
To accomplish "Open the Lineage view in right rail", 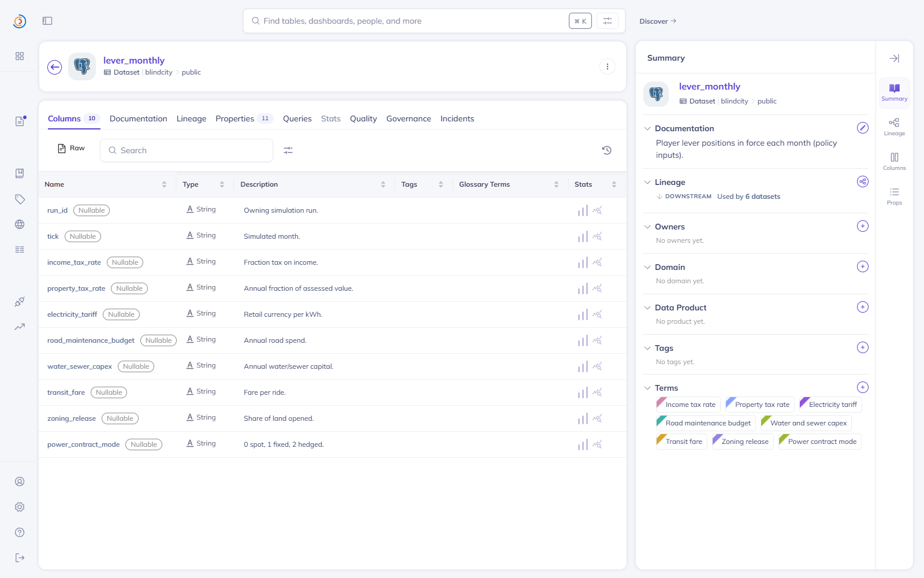I will click(x=895, y=127).
